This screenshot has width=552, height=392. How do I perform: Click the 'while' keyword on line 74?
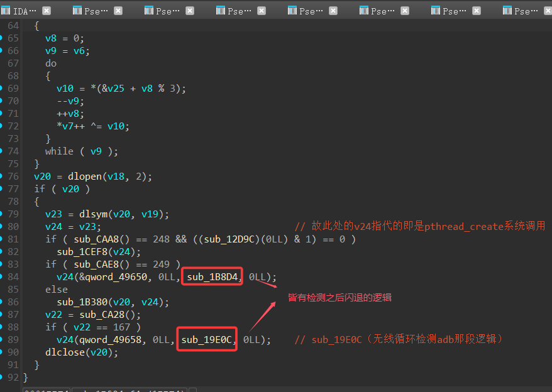tap(59, 151)
